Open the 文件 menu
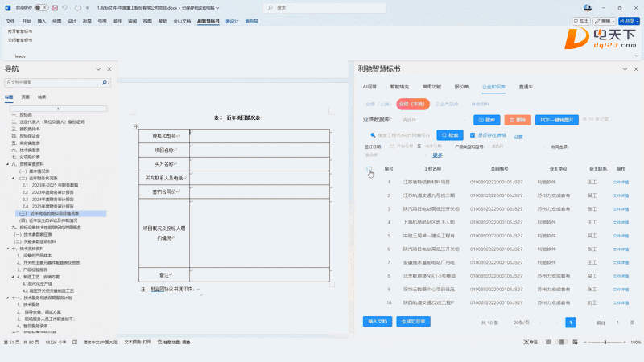 [x=10, y=21]
